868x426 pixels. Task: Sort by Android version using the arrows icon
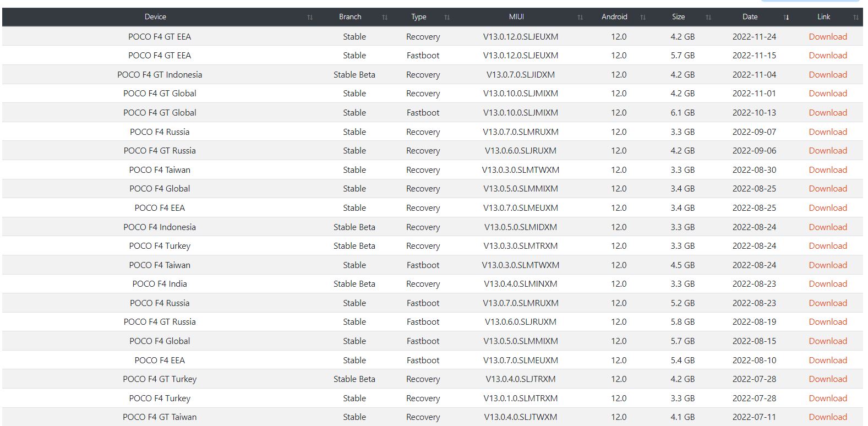pos(643,17)
